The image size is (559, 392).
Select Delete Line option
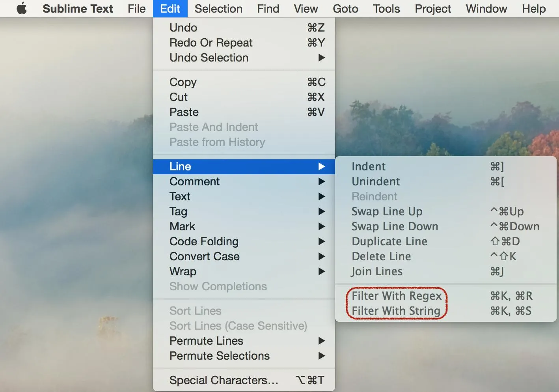click(x=381, y=256)
